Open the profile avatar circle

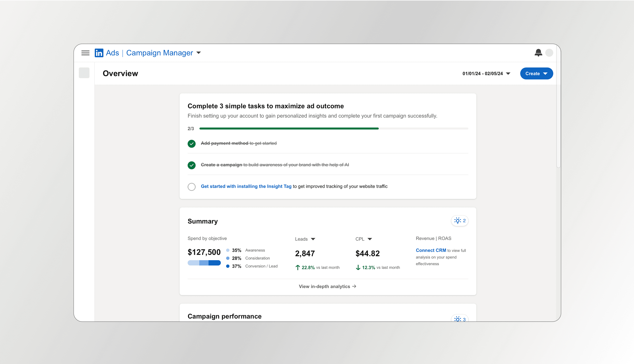click(x=549, y=53)
